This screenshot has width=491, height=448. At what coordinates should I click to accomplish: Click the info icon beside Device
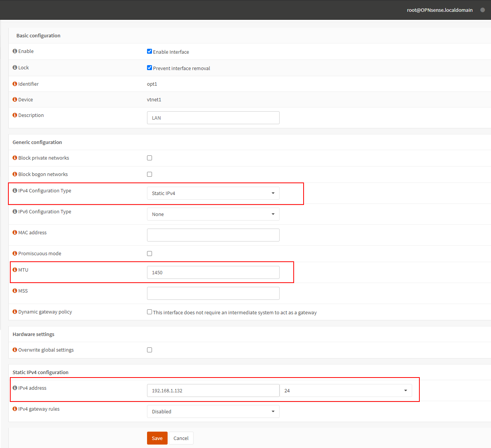15,99
